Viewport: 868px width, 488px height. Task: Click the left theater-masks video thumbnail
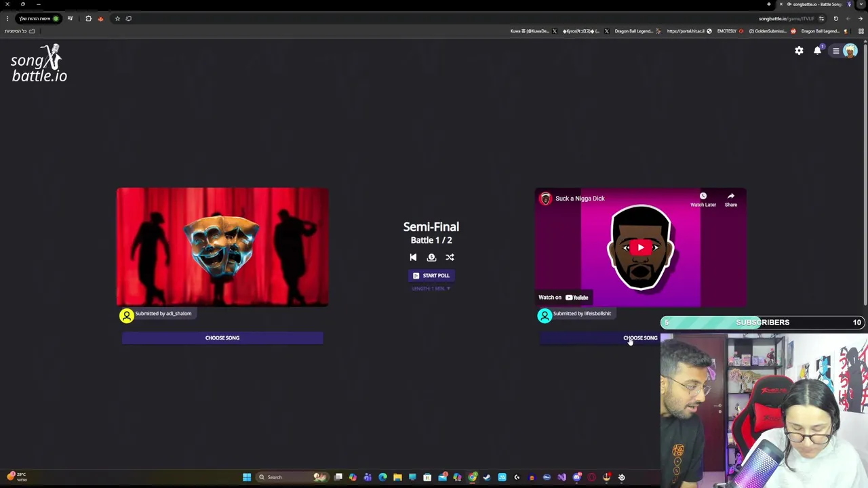[x=222, y=247]
